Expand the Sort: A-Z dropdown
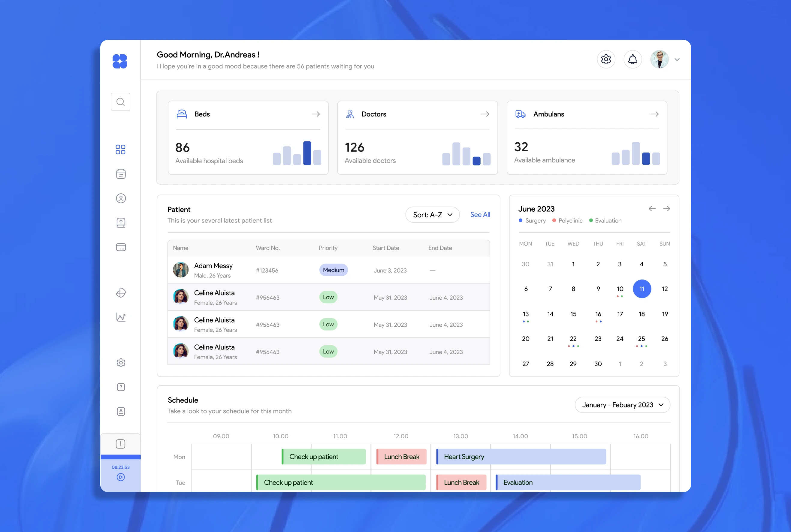The image size is (791, 532). pos(433,215)
